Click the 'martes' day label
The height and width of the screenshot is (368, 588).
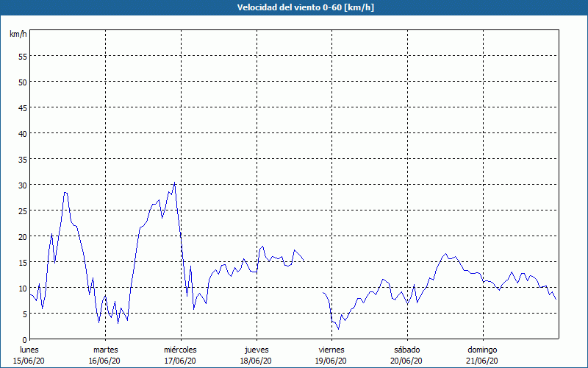106,350
